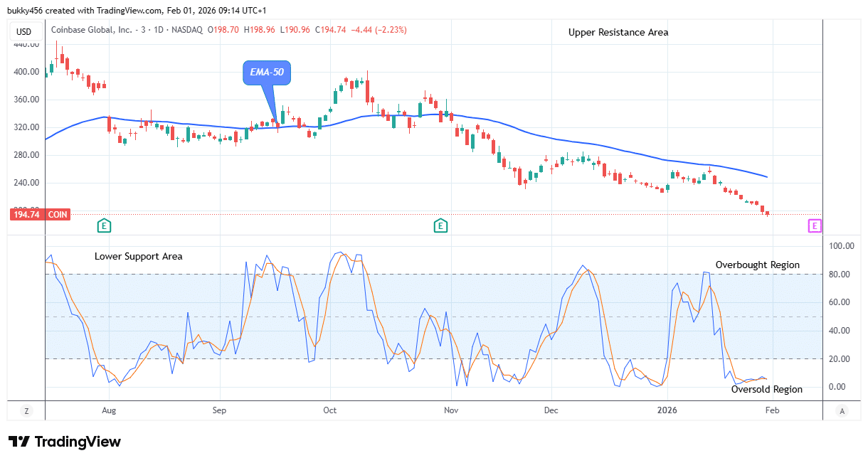
Task: Click the "A" auto-scale icon at bottom right
Action: click(842, 411)
